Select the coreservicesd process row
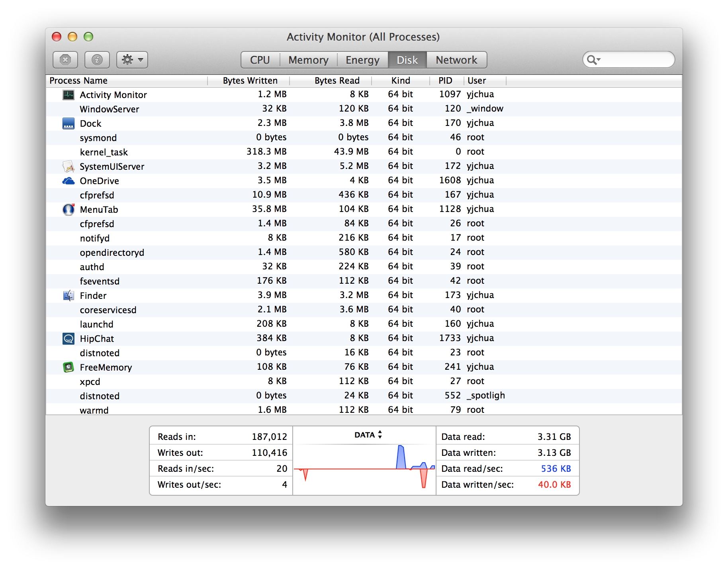Screen dimensions: 728x569 (364, 310)
